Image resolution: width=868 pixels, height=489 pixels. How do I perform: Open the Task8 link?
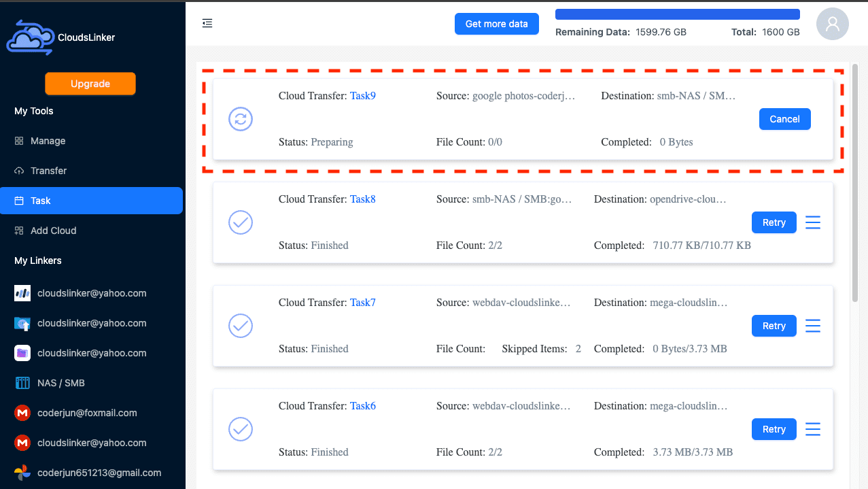coord(363,199)
